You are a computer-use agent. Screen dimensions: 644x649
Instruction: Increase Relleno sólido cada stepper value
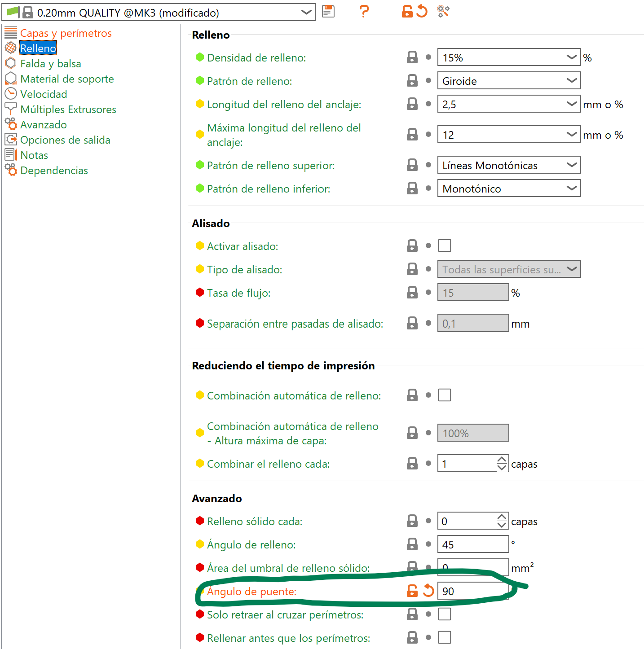click(x=502, y=517)
